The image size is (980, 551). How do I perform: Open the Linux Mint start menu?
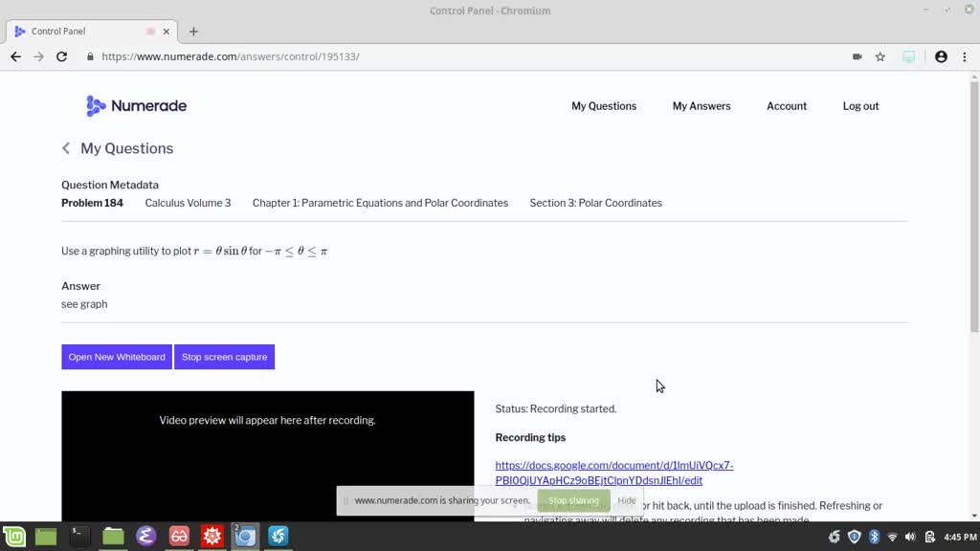tap(13, 537)
